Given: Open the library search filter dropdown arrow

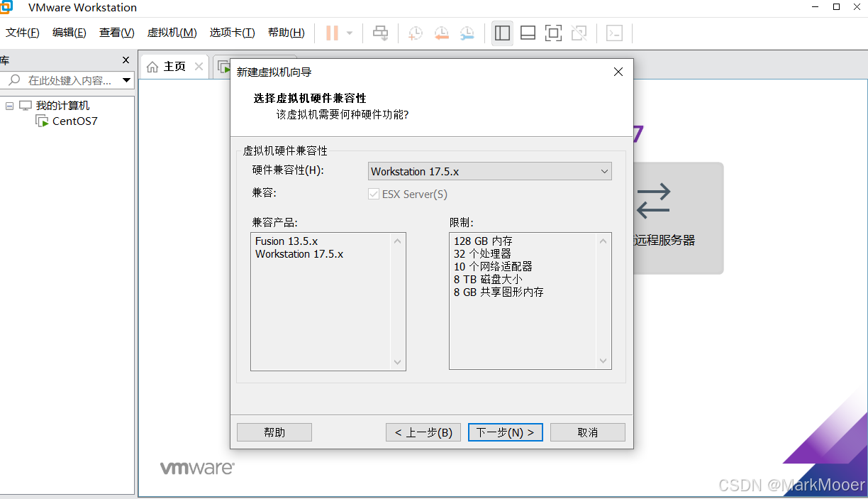Looking at the screenshot, I should 127,80.
